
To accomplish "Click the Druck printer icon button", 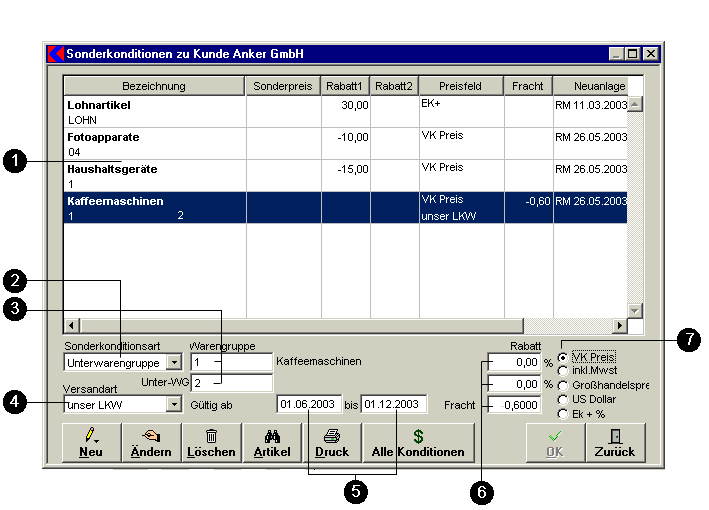I will coord(331,442).
